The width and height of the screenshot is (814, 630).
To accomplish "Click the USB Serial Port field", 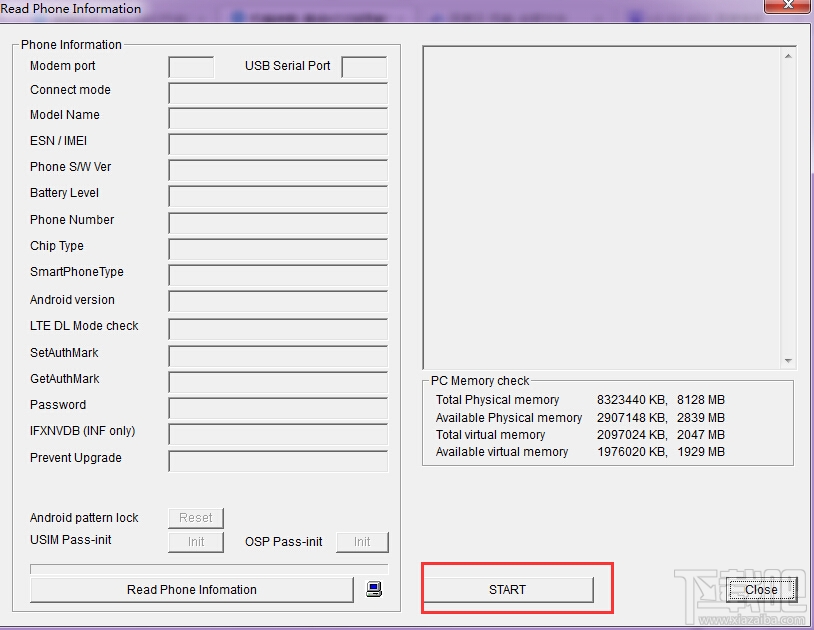I will point(364,67).
